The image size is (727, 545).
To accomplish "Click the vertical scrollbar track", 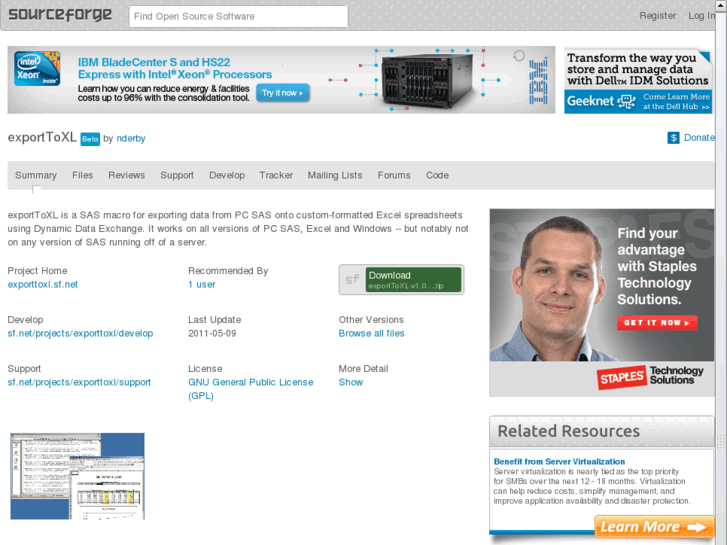I will (x=721, y=278).
